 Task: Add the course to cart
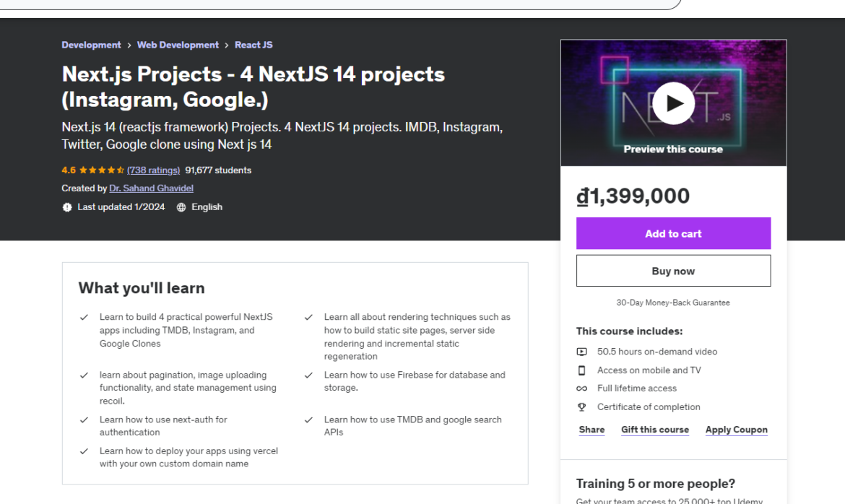pyautogui.click(x=673, y=233)
